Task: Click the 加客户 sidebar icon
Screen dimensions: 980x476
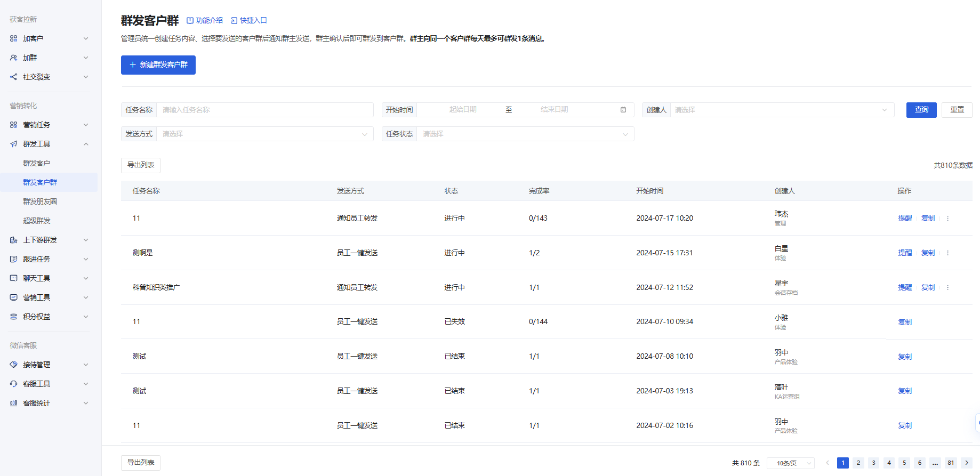Action: point(14,38)
